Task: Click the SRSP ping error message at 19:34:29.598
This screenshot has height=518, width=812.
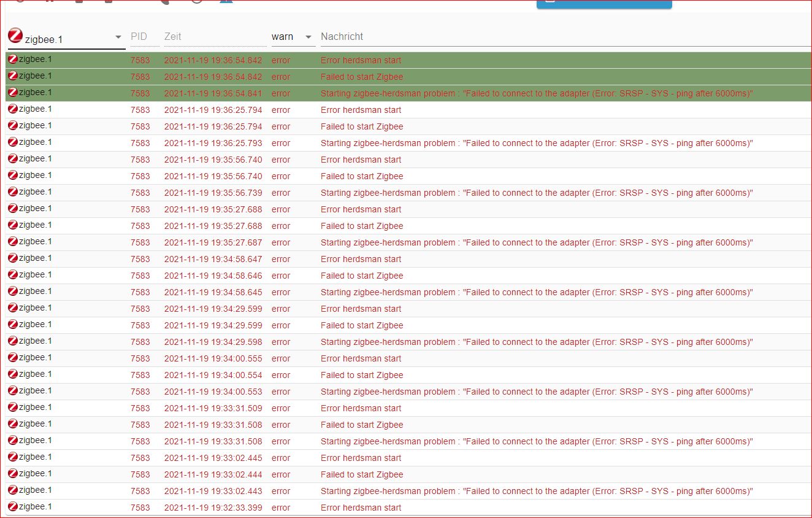Action: click(537, 342)
